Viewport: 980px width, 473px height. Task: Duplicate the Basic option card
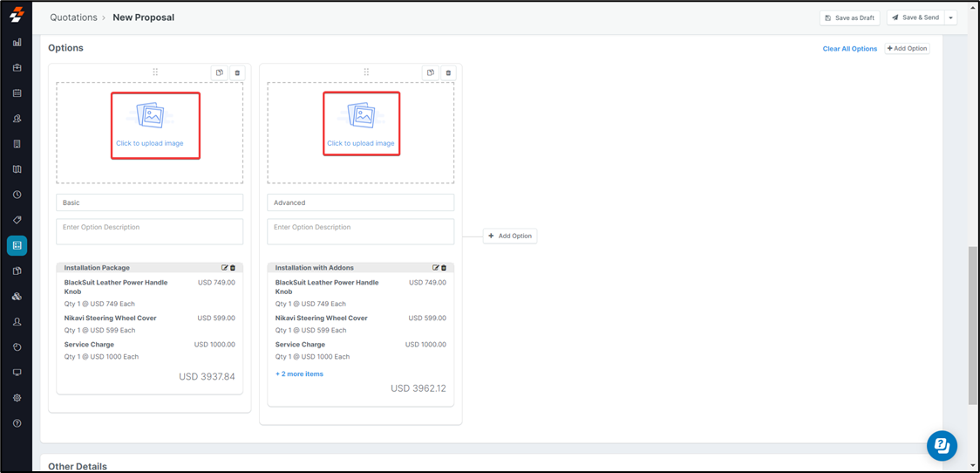(x=220, y=73)
